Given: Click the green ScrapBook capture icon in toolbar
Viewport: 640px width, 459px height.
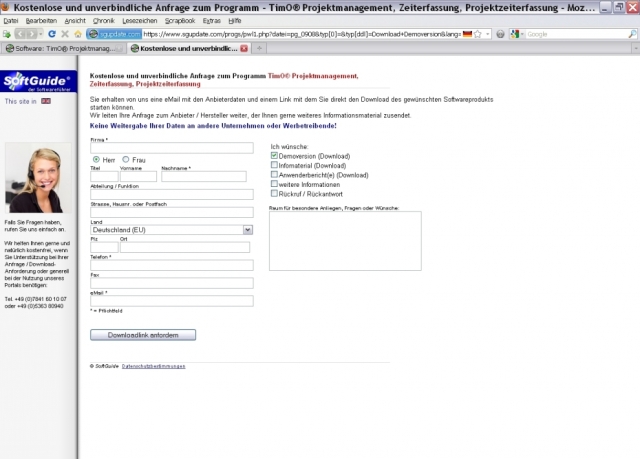Looking at the screenshot, I should [7, 34].
